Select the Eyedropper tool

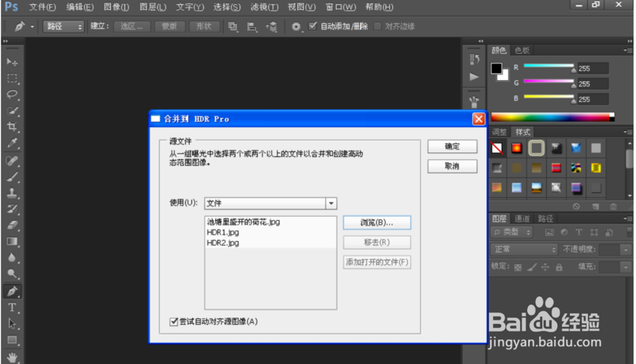12,143
